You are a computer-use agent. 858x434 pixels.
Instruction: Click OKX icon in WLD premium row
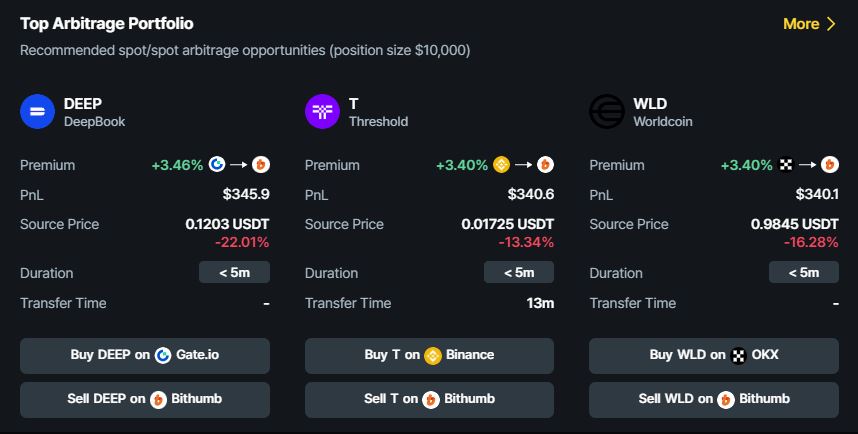tap(786, 164)
